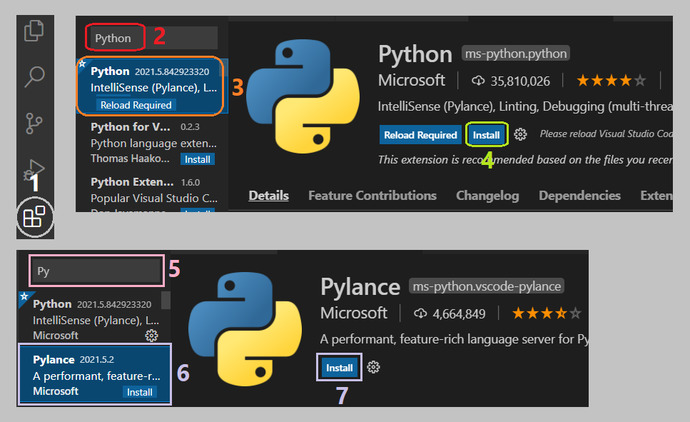Click Reload Required in the Python list item

136,105
